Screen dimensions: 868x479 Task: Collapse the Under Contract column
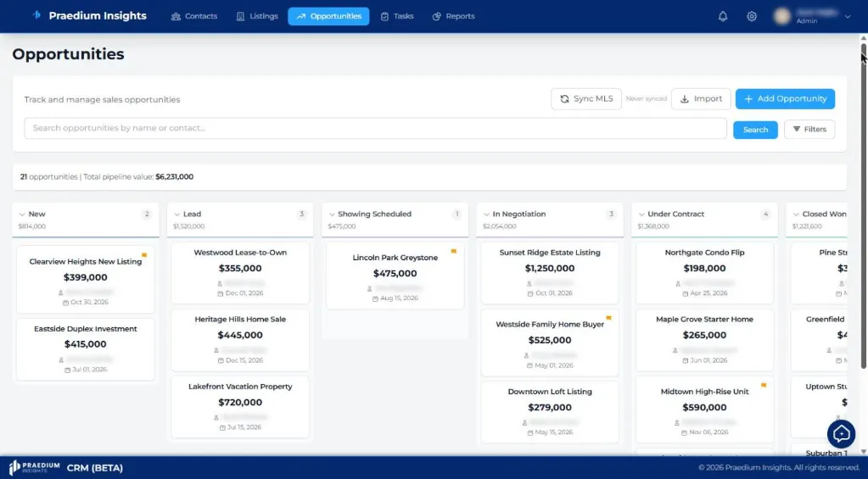(x=641, y=214)
